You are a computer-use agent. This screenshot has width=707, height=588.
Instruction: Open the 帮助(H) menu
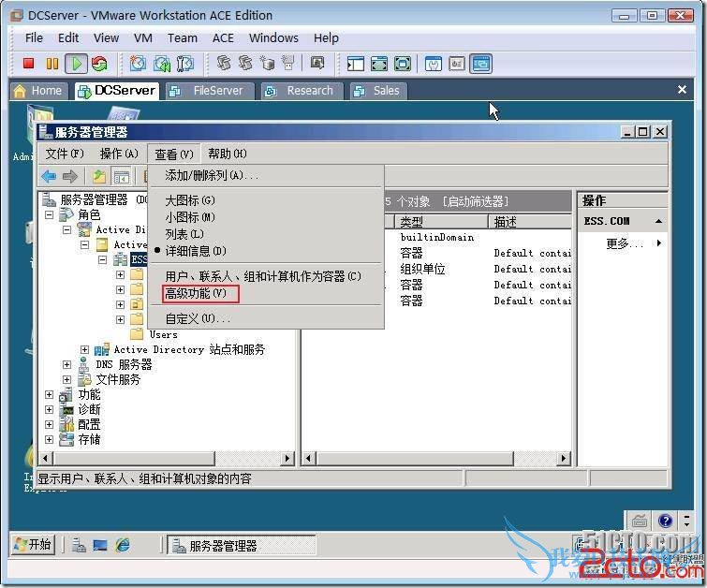228,154
